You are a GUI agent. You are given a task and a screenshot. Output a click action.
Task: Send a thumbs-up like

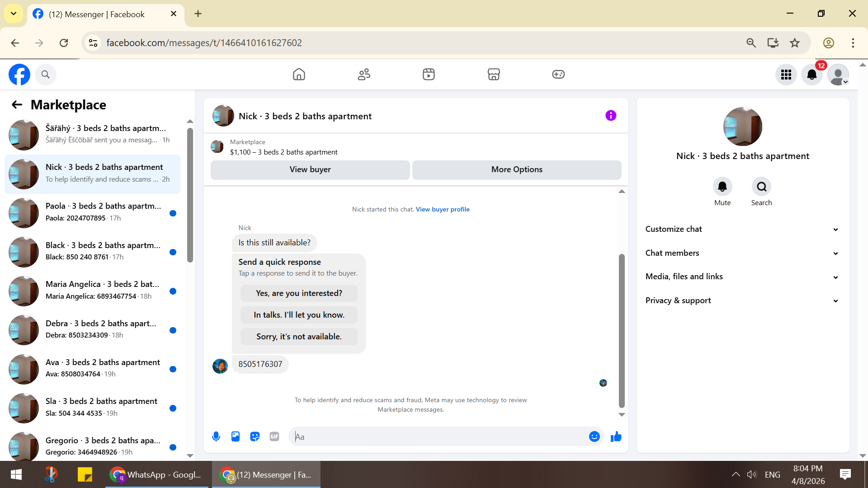click(x=616, y=436)
